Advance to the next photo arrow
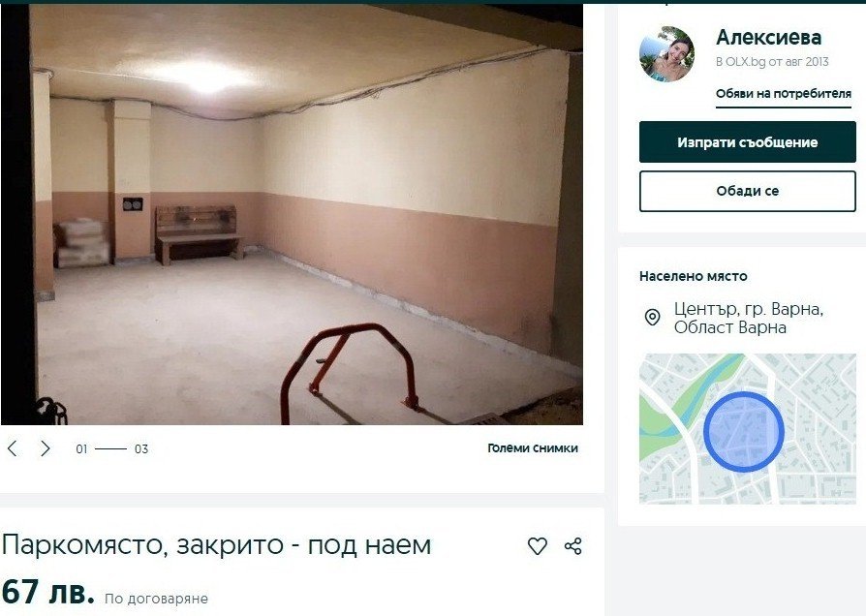The width and height of the screenshot is (866, 616). coord(46,448)
